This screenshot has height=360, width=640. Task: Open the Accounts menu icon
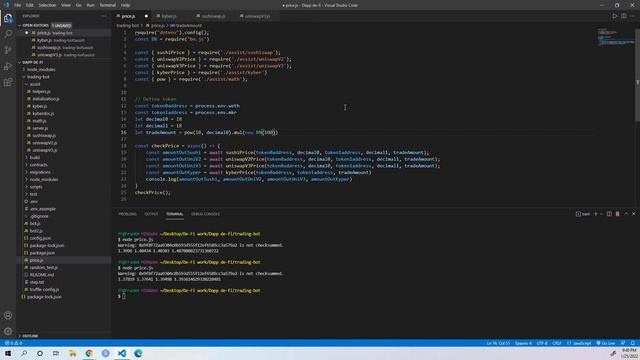click(8, 316)
